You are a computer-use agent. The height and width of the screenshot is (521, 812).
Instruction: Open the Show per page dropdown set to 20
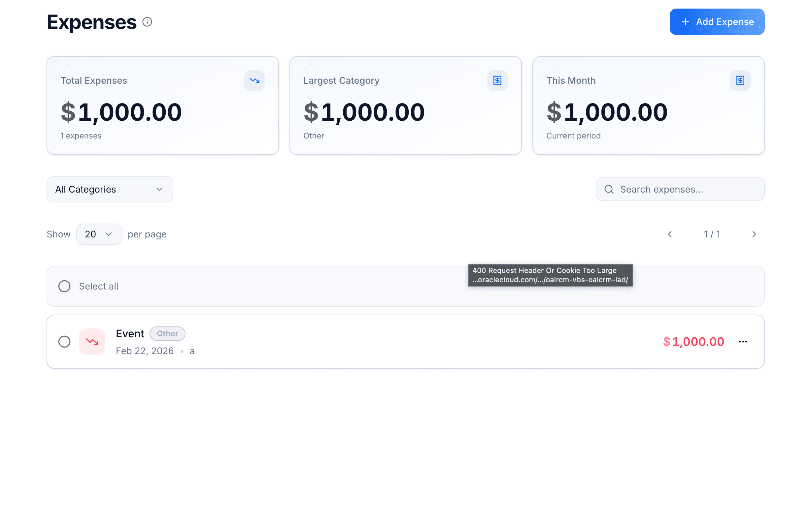99,234
